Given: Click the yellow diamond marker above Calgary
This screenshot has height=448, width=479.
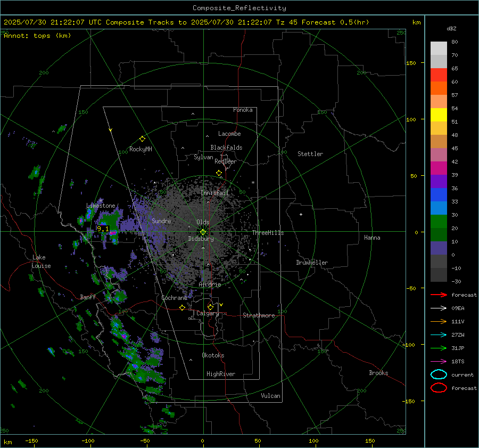Looking at the screenshot, I should coord(210,307).
